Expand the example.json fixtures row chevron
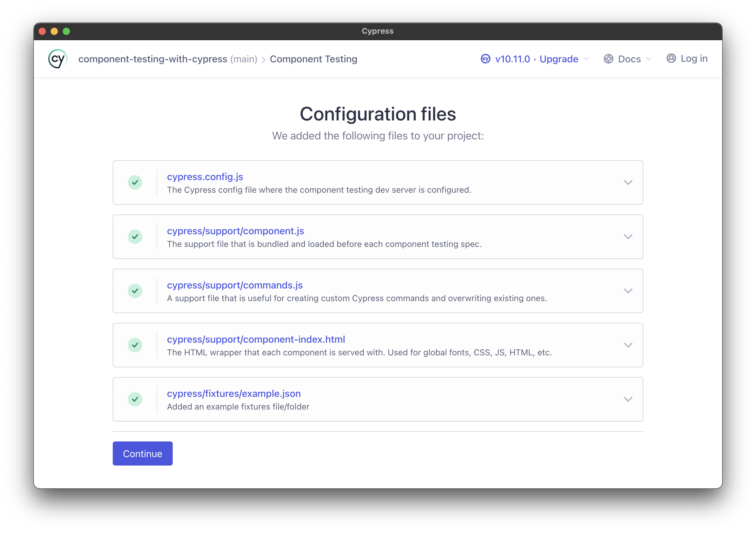 point(628,399)
